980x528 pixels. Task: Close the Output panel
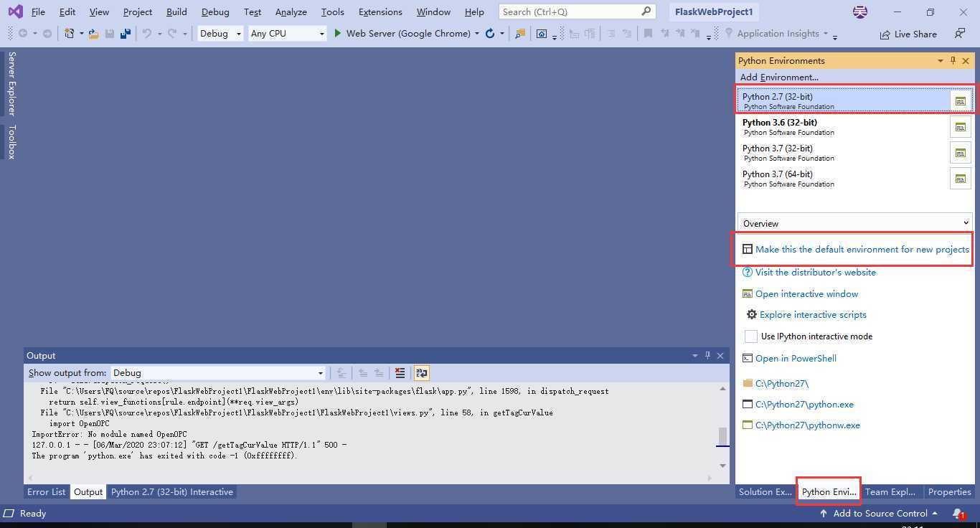pyautogui.click(x=720, y=356)
